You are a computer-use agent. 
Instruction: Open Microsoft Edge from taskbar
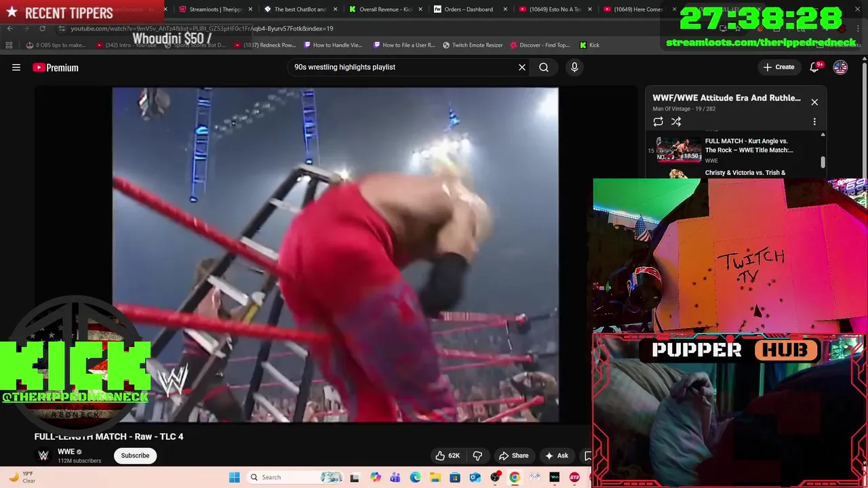pos(415,477)
